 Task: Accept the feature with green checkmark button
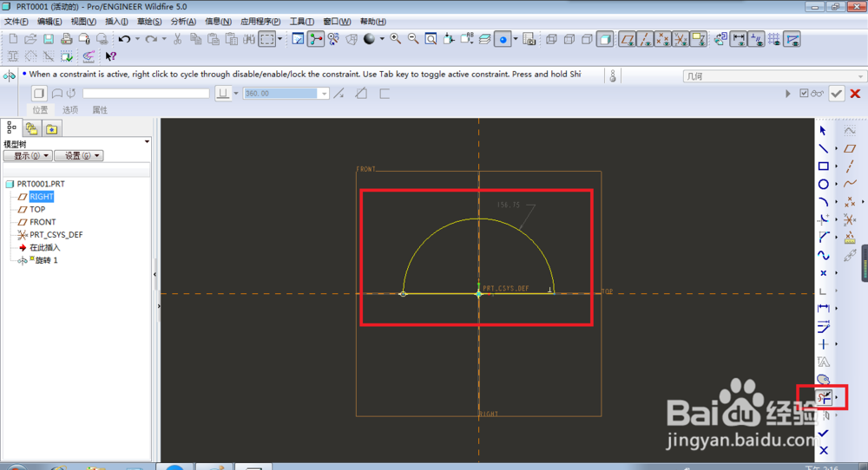837,94
